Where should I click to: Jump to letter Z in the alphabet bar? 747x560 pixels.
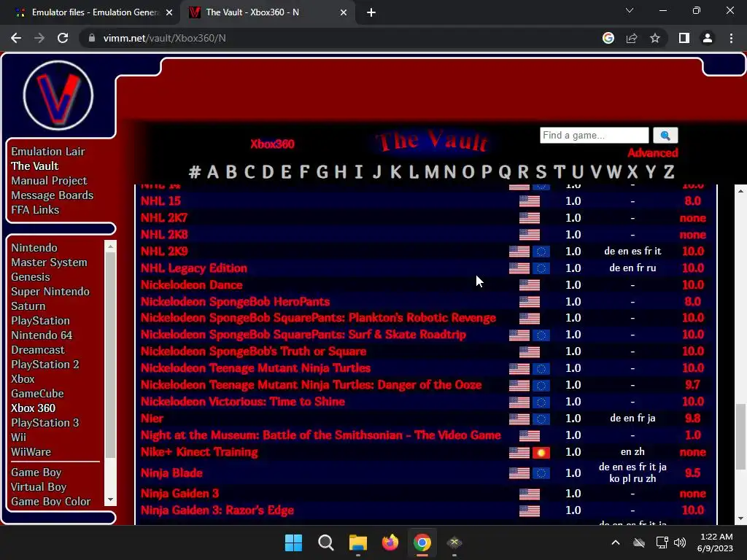coord(669,171)
